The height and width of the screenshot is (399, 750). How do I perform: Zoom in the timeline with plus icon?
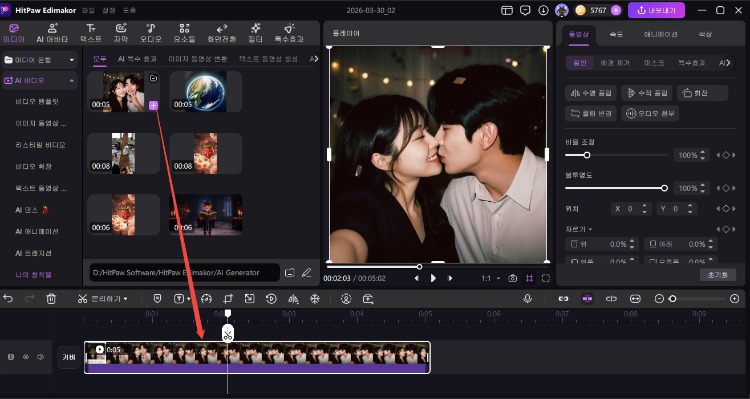coord(735,299)
